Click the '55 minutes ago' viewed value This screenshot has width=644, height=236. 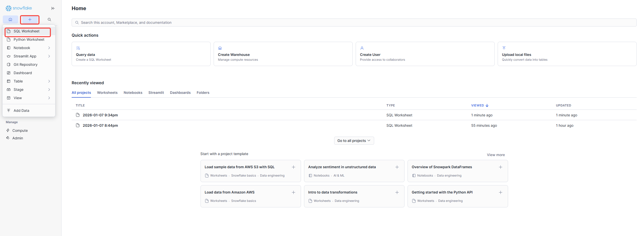coord(484,125)
